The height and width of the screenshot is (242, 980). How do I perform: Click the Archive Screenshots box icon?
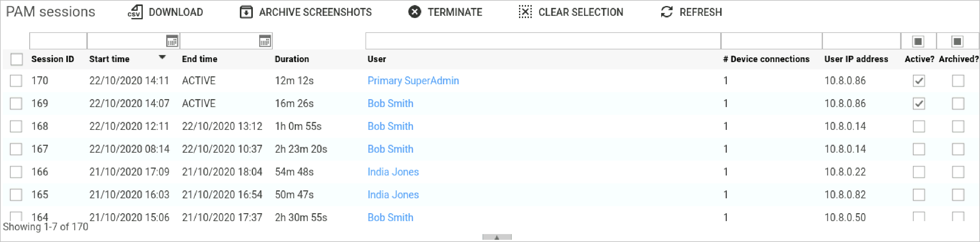246,12
